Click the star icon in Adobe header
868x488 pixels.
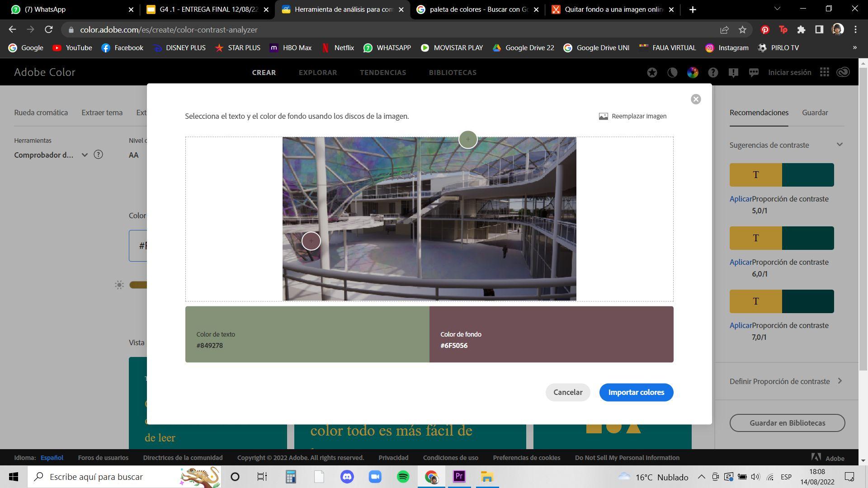click(652, 72)
